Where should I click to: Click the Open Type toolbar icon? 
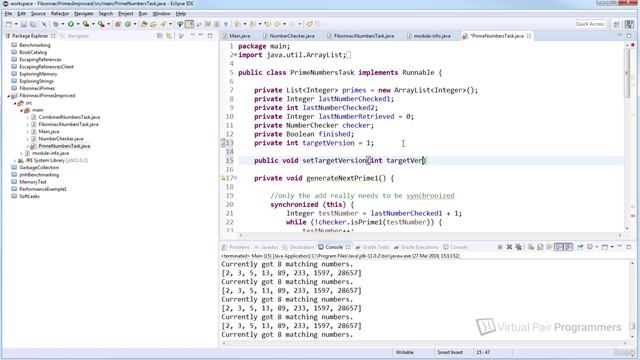144,24
